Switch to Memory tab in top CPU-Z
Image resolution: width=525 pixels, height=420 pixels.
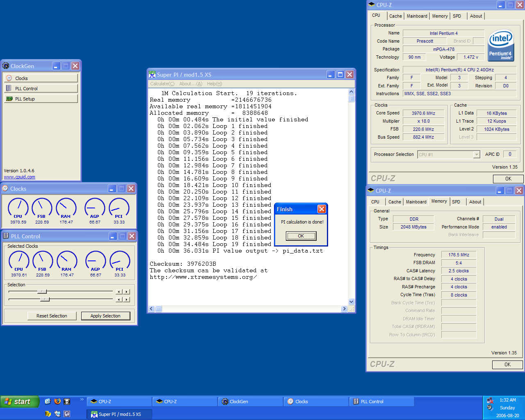click(440, 16)
